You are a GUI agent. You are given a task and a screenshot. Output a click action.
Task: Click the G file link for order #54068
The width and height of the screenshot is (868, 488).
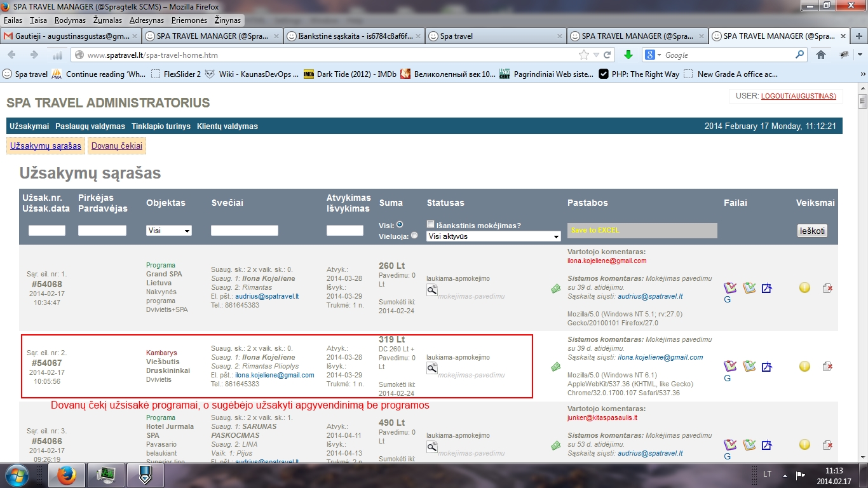tap(728, 299)
